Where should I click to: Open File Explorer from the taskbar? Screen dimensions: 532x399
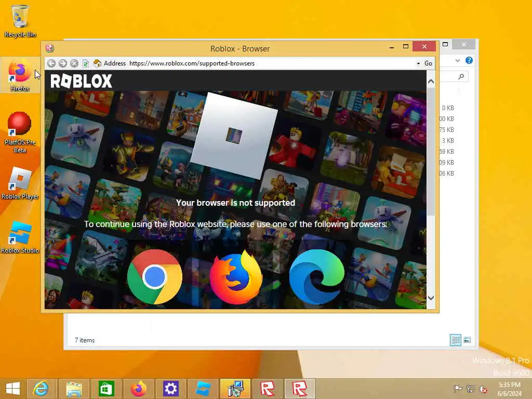point(74,389)
